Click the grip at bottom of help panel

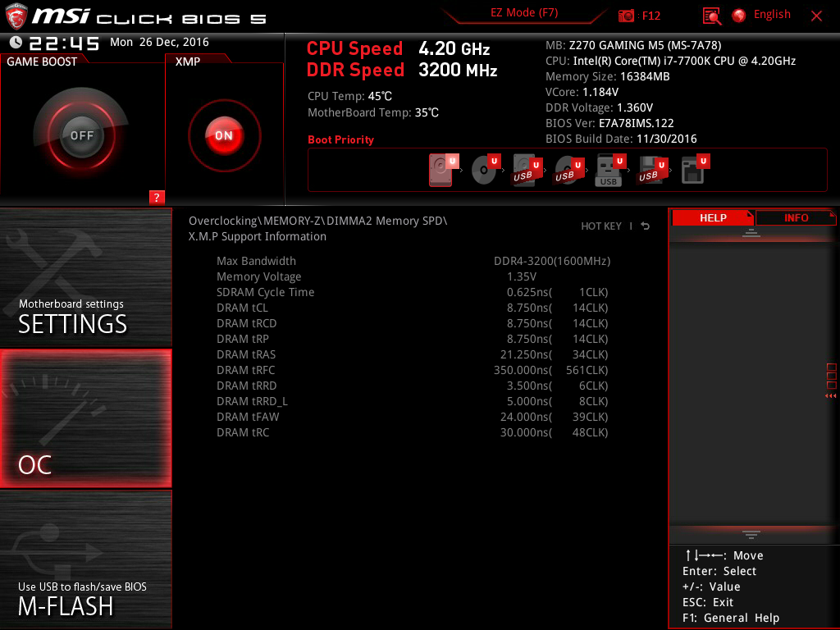point(751,534)
